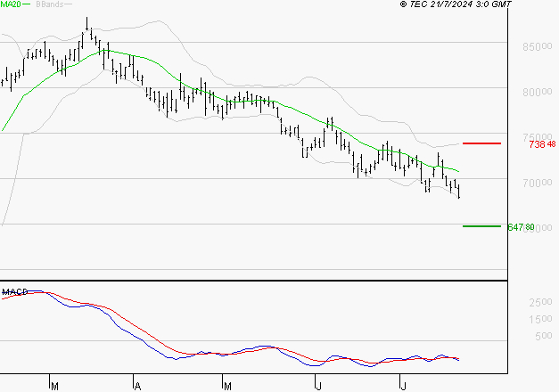Image resolution: width=559 pixels, height=392 pixels.
Task: Click the MA20 legend label
Action: pos(11,4)
